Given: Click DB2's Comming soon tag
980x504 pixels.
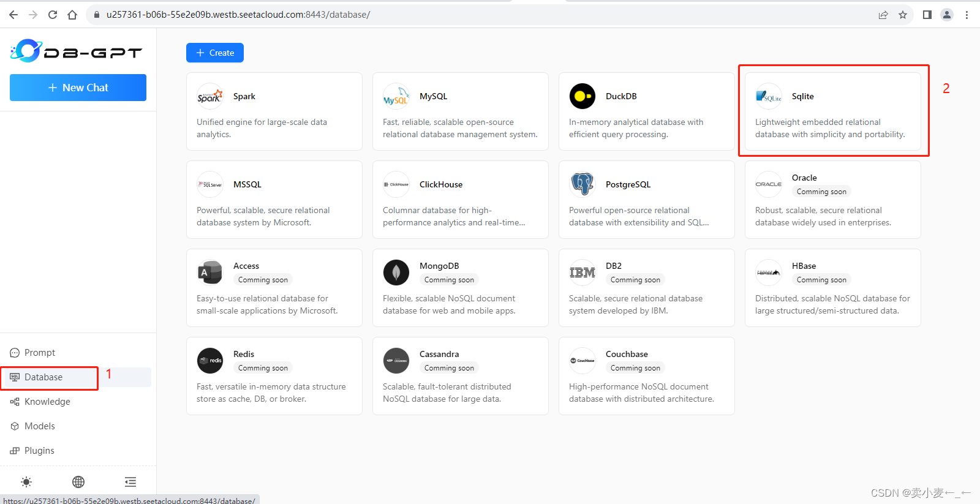Looking at the screenshot, I should coord(635,280).
